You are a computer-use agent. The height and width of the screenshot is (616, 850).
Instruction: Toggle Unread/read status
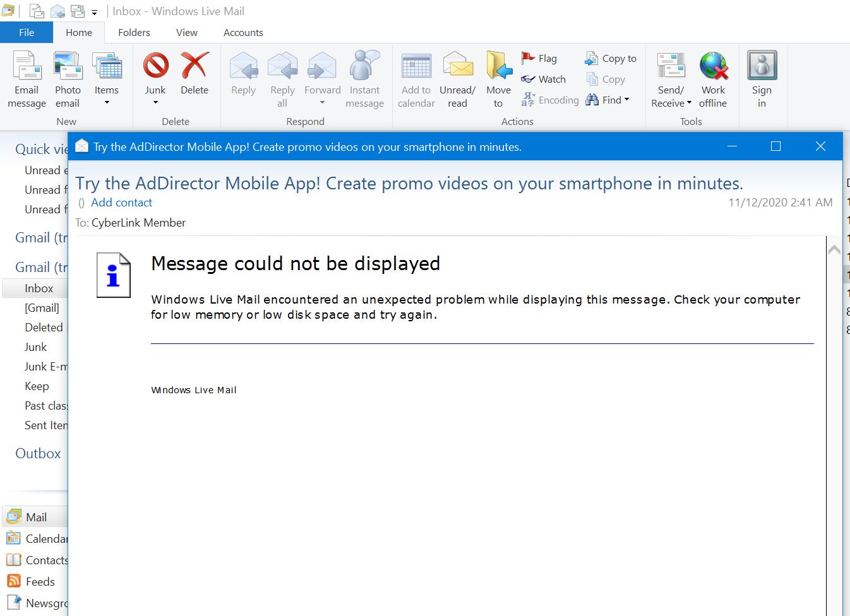click(x=457, y=80)
